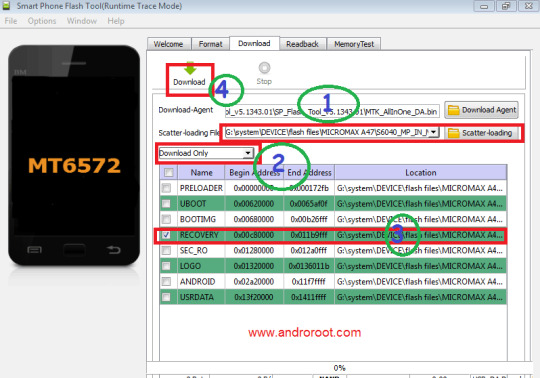This screenshot has width=540, height=378.
Task: Expand the Download Only mode dropdown
Action: (x=248, y=153)
